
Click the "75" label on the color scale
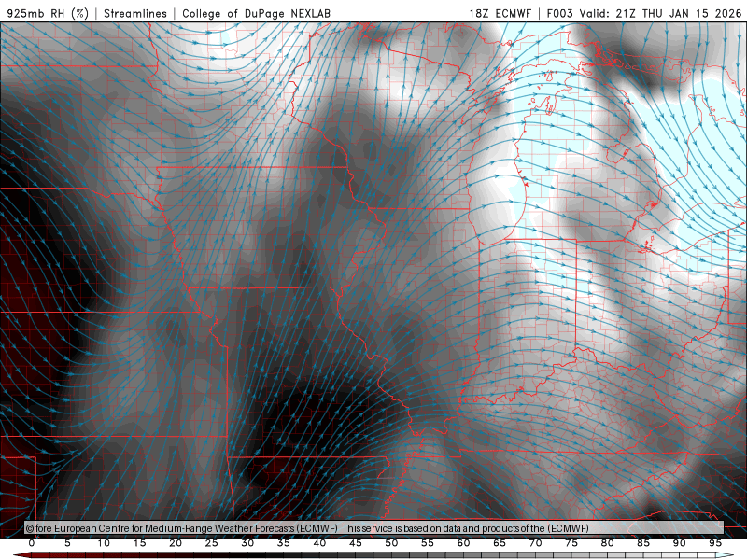click(x=571, y=543)
